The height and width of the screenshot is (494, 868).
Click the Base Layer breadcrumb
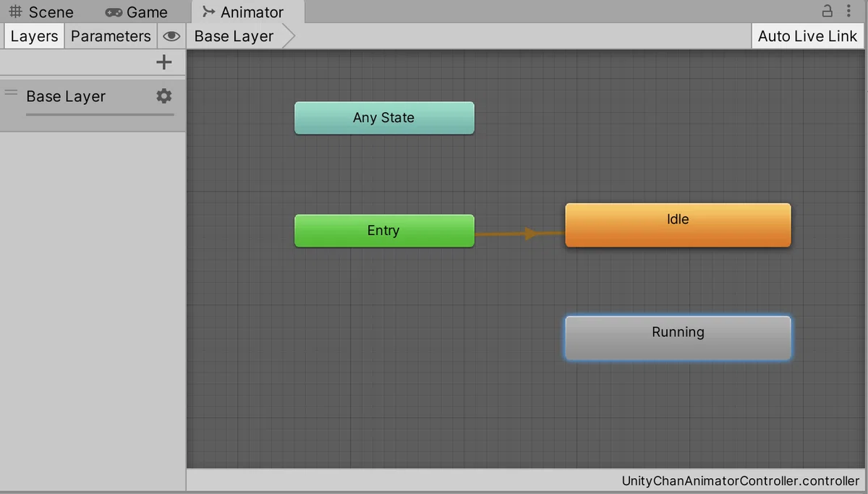[234, 36]
